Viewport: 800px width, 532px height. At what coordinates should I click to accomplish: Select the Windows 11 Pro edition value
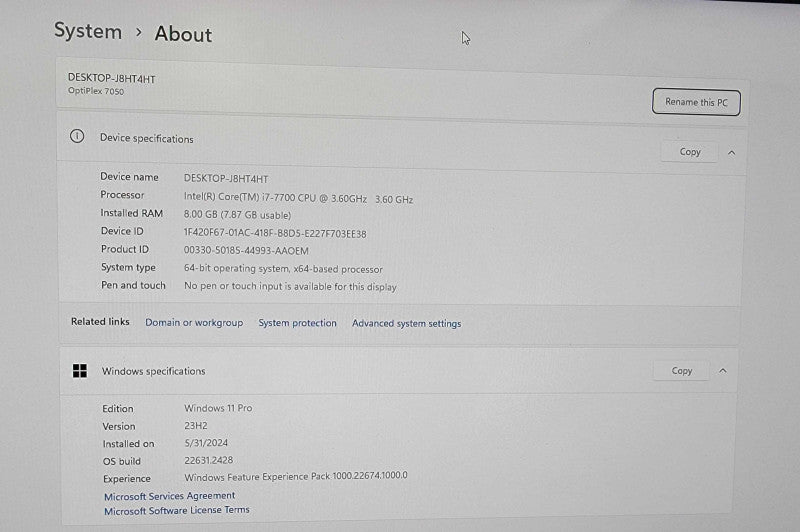[218, 408]
